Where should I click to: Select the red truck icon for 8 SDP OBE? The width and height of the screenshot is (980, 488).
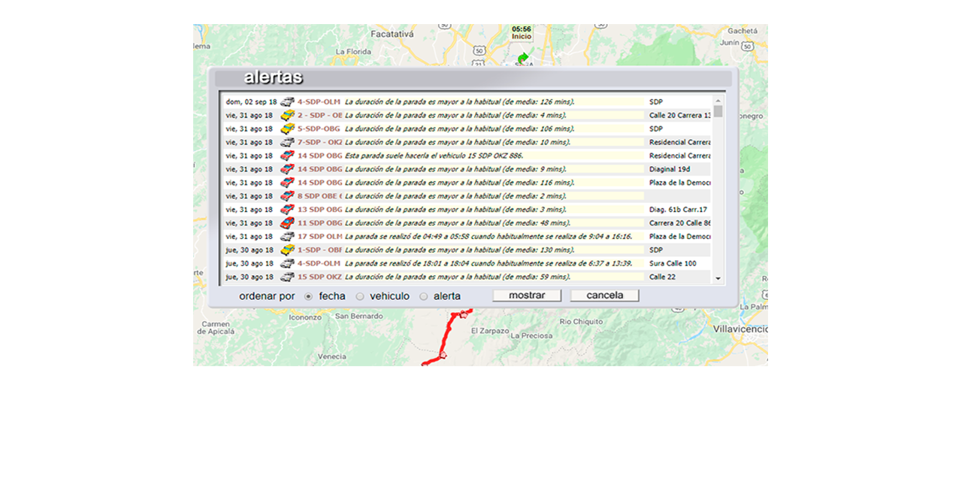[287, 196]
